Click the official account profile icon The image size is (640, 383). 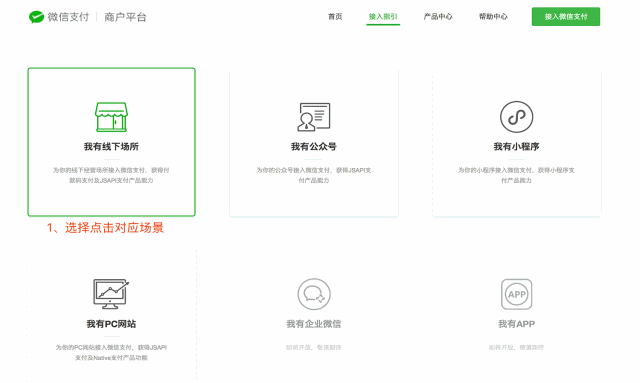[313, 117]
